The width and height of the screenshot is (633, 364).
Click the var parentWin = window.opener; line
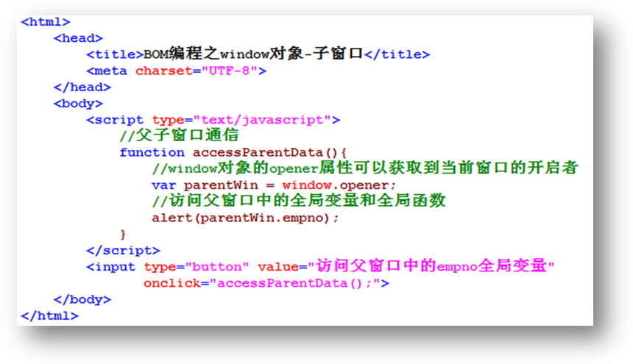click(274, 185)
